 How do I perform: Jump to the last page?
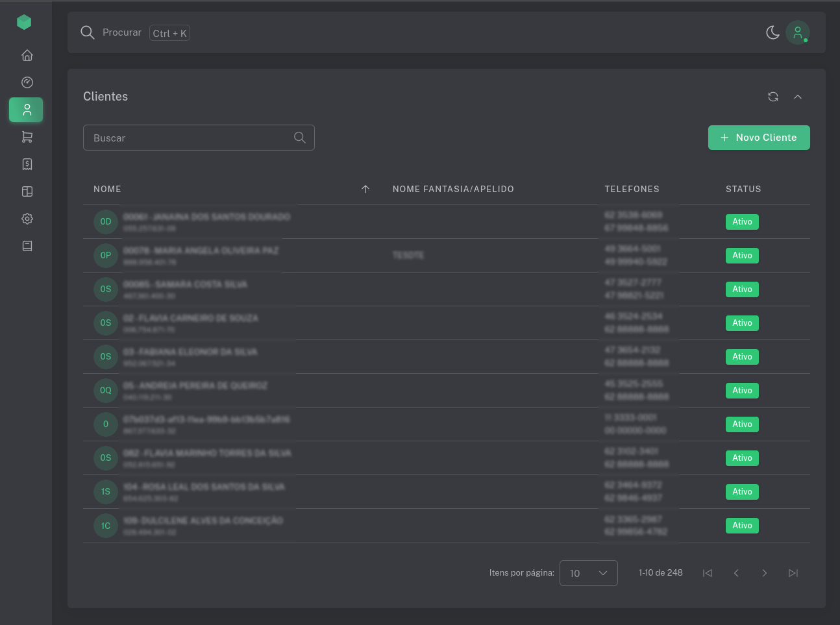tap(793, 573)
